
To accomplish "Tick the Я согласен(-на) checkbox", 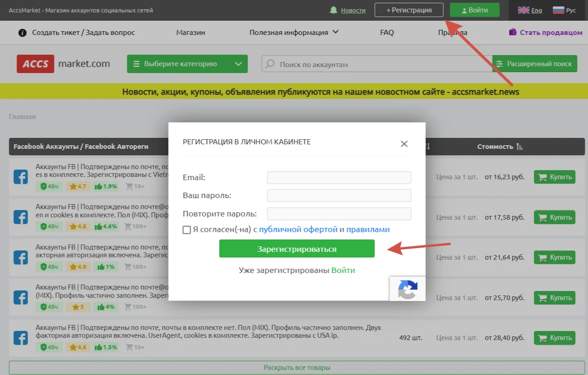I will point(187,230).
